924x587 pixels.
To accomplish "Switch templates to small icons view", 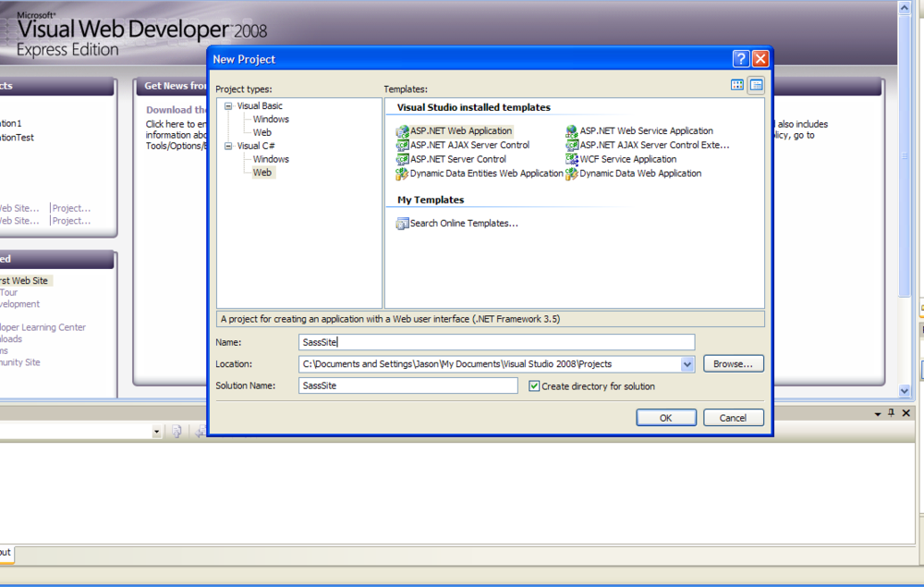I will [756, 85].
